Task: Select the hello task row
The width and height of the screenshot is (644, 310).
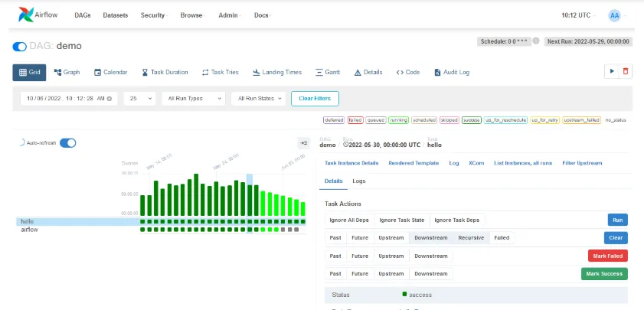Action: (161, 222)
